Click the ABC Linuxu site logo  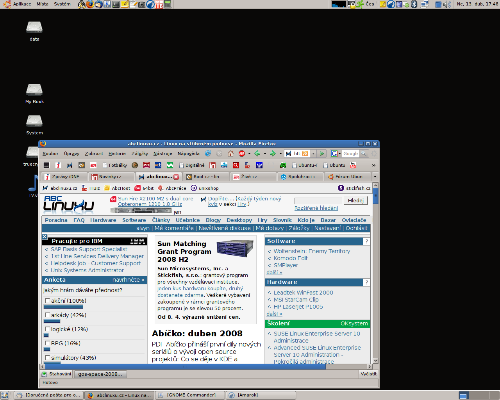click(69, 204)
